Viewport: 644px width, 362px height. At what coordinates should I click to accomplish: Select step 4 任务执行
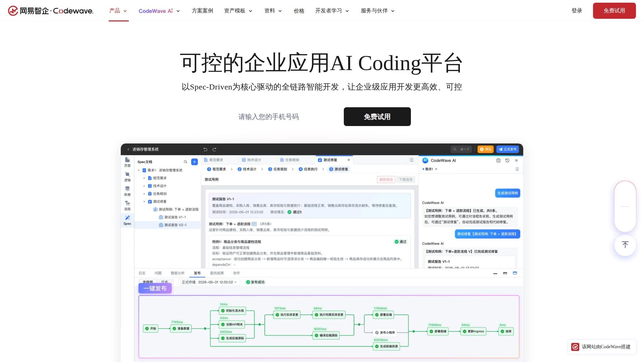point(308,169)
